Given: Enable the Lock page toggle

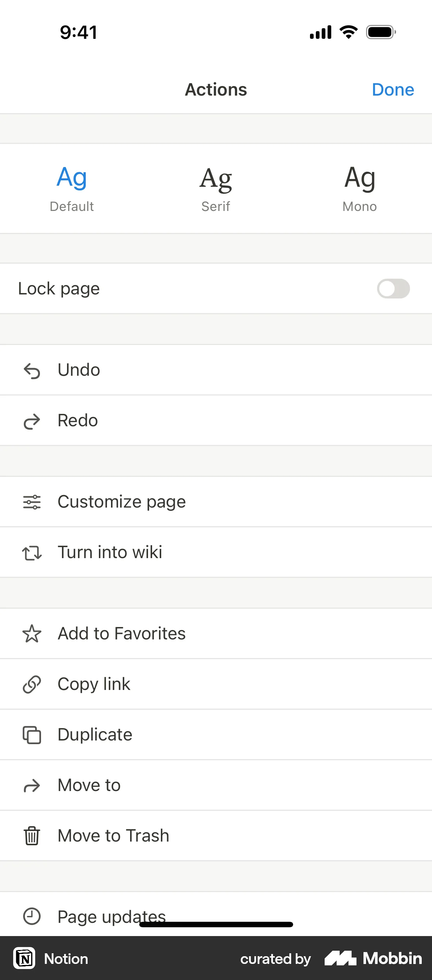Looking at the screenshot, I should tap(393, 289).
